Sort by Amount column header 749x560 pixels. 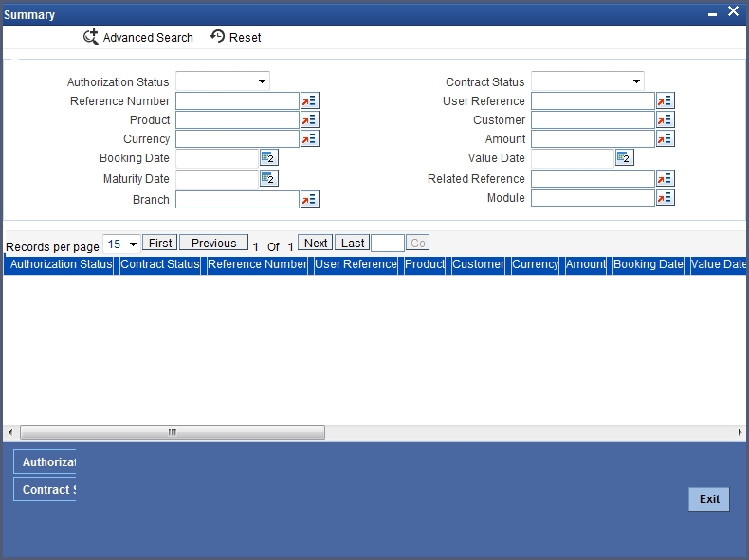(x=586, y=264)
